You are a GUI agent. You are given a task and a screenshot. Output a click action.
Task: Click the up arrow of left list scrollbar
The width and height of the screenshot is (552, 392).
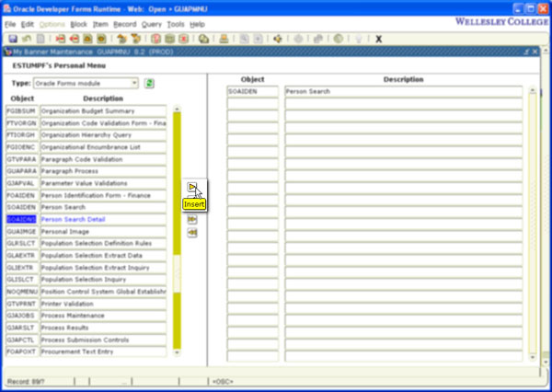point(177,109)
